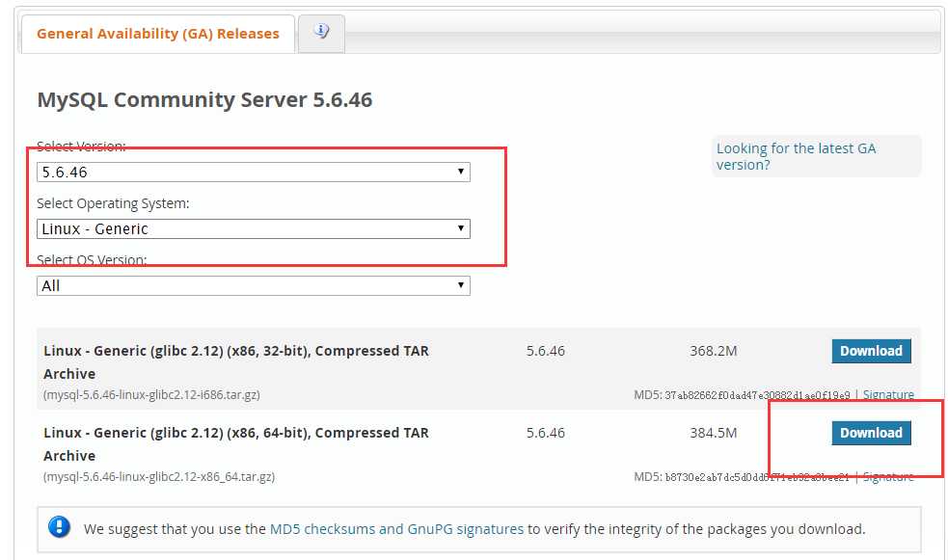Open Signature link for the 32-bit archive
Screen dimensions: 948x560
(888, 394)
